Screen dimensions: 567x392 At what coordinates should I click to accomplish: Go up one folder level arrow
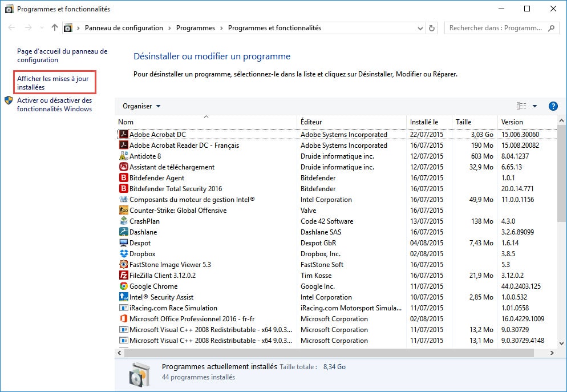pyautogui.click(x=55, y=27)
